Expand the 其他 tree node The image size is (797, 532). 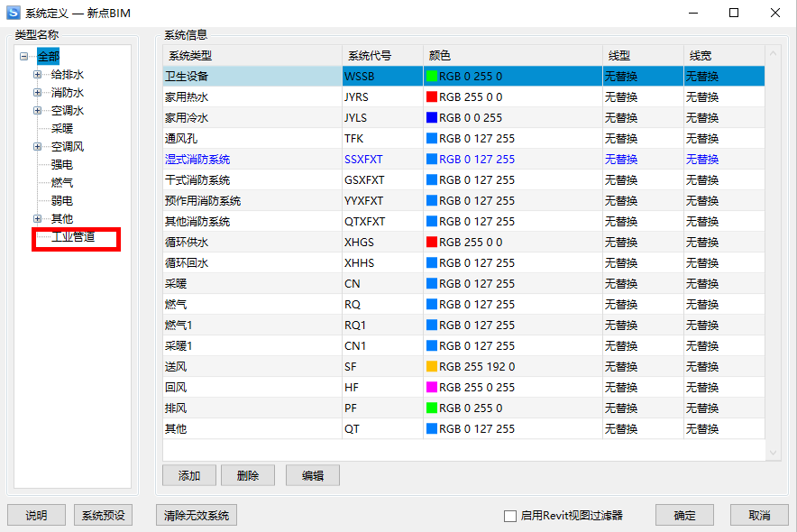pyautogui.click(x=37, y=218)
